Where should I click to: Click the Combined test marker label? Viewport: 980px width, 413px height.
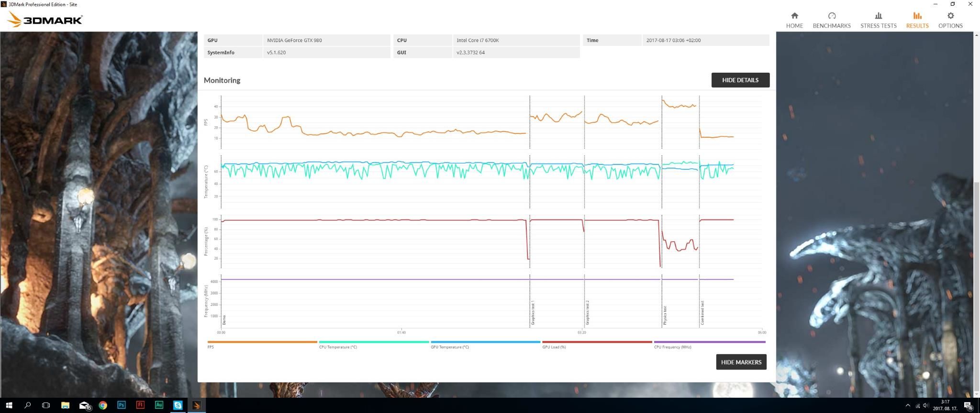click(702, 313)
